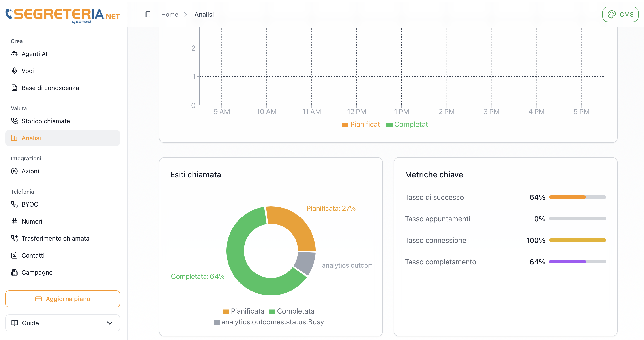The height and width of the screenshot is (340, 644).
Task: Click the Tasso di successo progress bar
Action: [x=577, y=197]
